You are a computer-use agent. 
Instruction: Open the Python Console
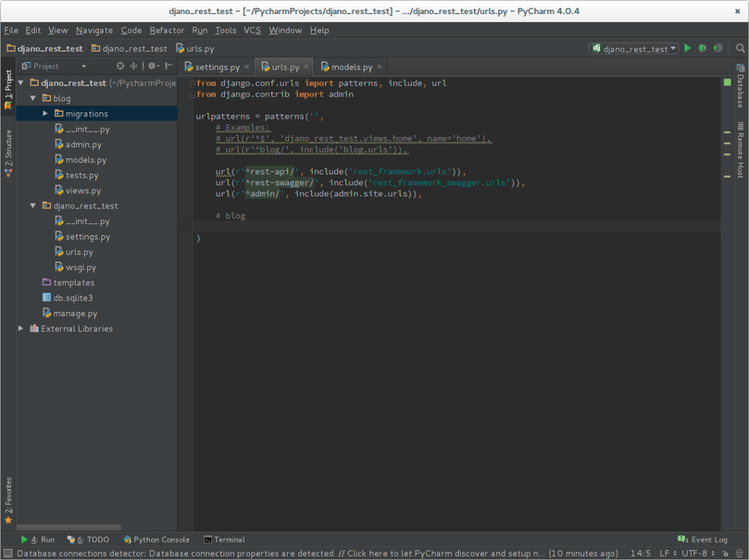(x=156, y=540)
